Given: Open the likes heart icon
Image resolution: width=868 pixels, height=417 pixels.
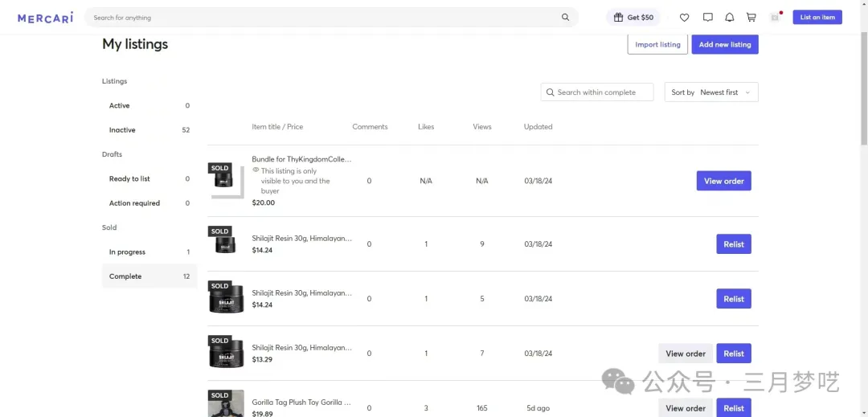Looking at the screenshot, I should click(x=684, y=17).
